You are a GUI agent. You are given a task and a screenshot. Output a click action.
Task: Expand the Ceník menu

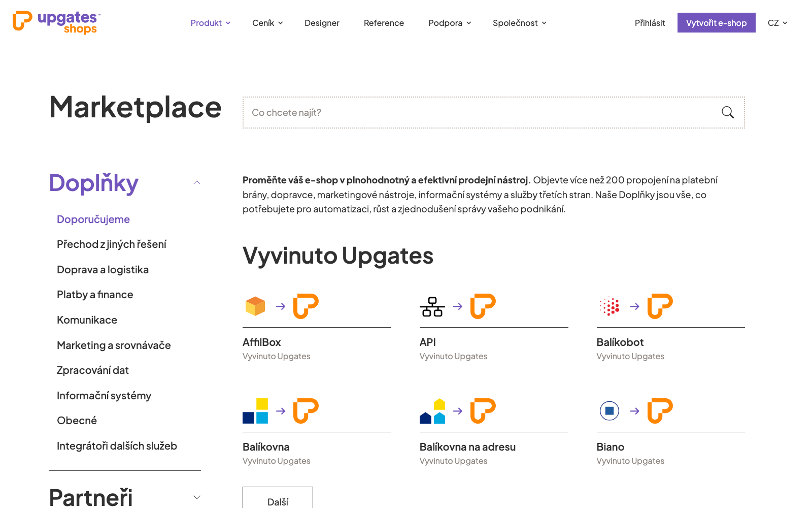pos(267,23)
